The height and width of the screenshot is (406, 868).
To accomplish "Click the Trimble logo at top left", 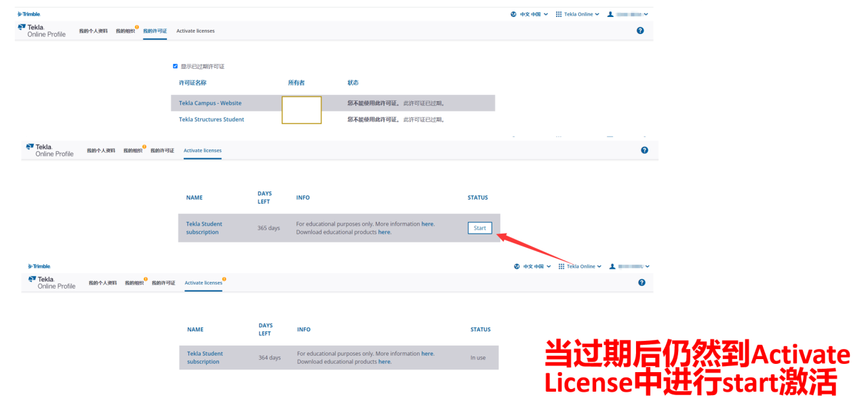I will [28, 14].
